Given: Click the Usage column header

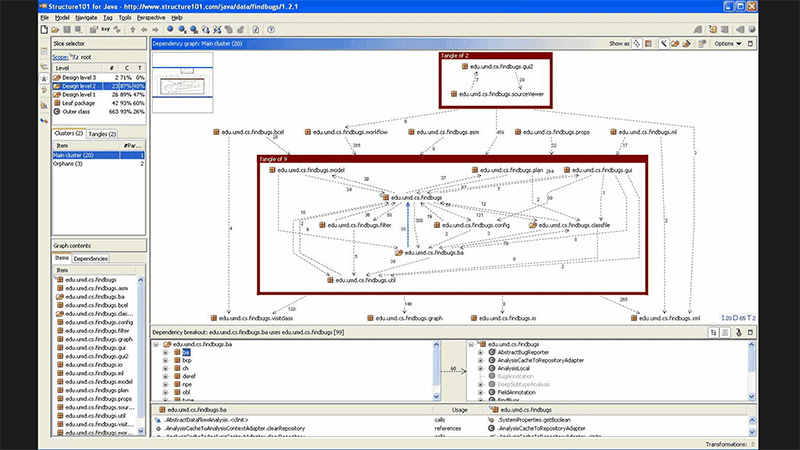Looking at the screenshot, I should point(459,410).
